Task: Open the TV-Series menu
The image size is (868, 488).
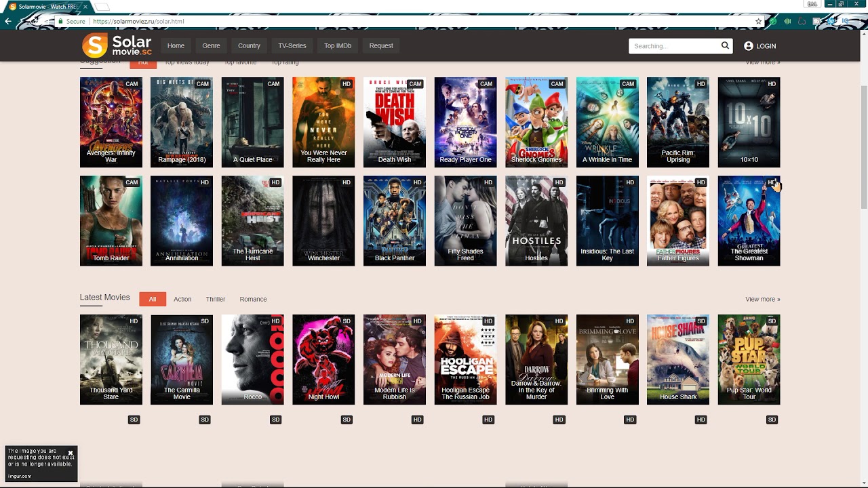Action: pos(292,45)
